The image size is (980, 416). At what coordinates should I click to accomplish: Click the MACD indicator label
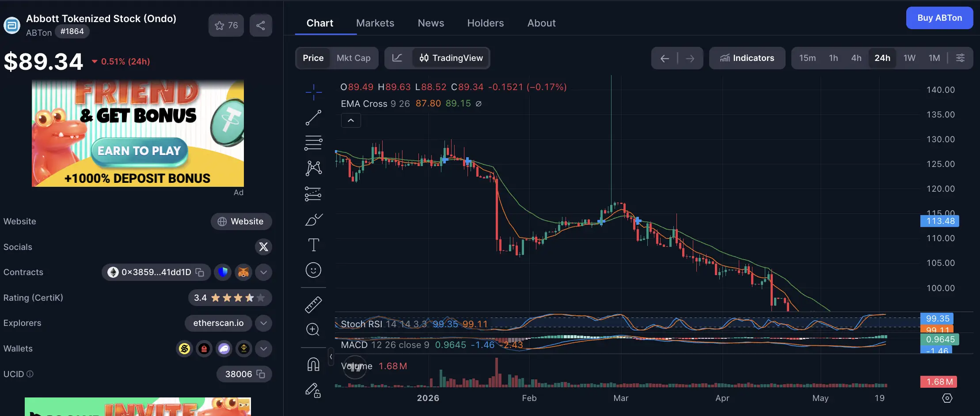click(x=354, y=345)
